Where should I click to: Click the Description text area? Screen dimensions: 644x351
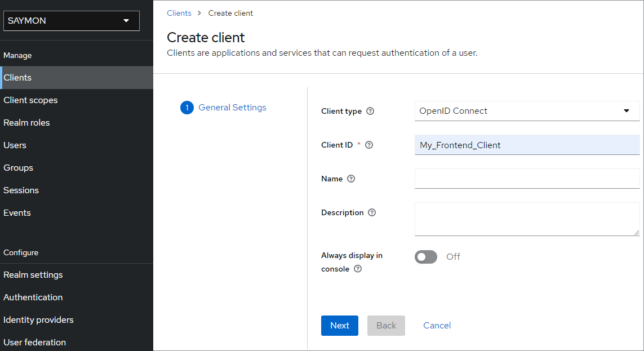(527, 219)
